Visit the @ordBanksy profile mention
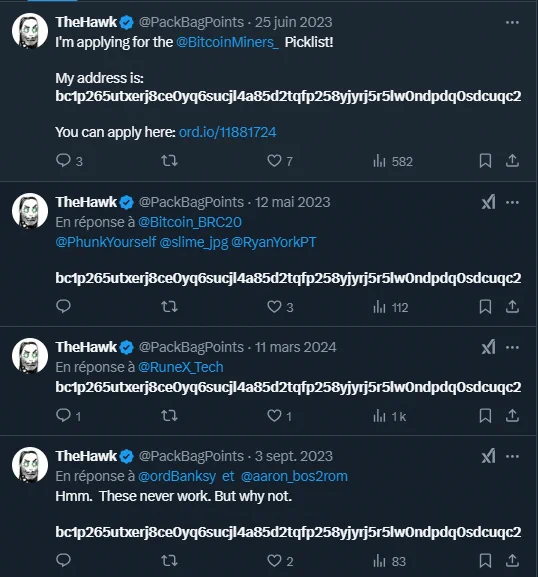 click(177, 476)
